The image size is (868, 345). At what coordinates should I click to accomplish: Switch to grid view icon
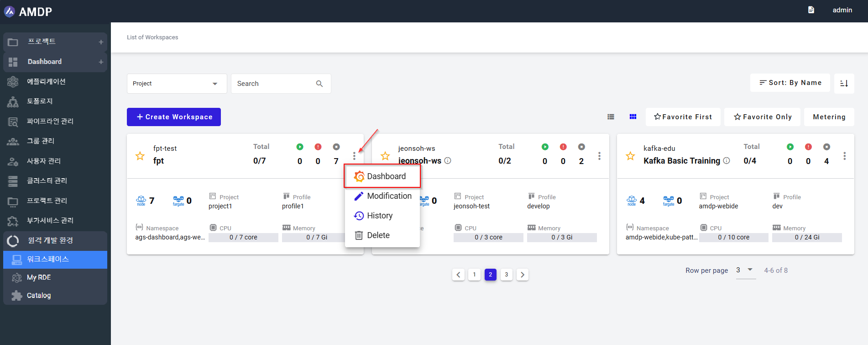pyautogui.click(x=633, y=117)
